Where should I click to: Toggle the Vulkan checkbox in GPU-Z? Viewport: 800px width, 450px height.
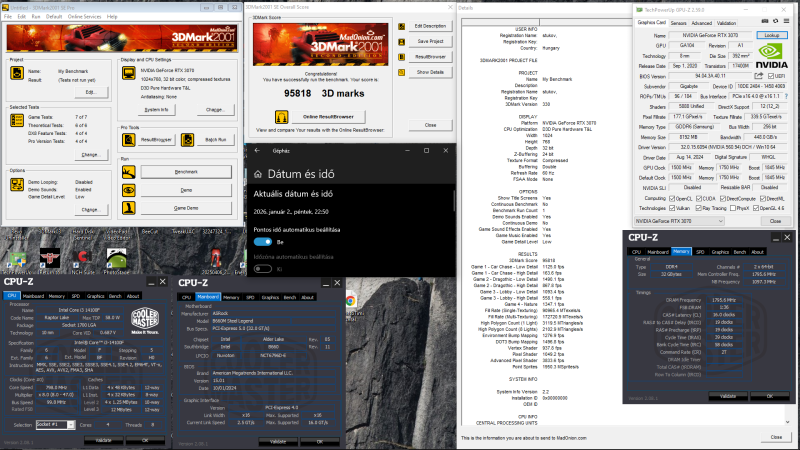672,208
